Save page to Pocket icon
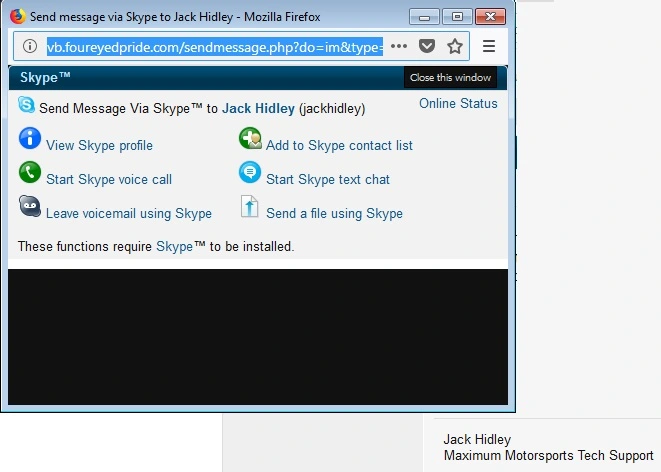This screenshot has height=472, width=661. coord(427,46)
